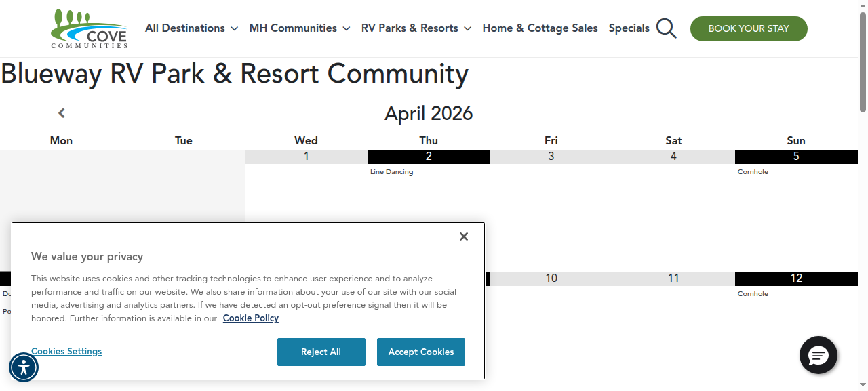
Task: Click the Accept Cookies button
Action: pos(421,352)
